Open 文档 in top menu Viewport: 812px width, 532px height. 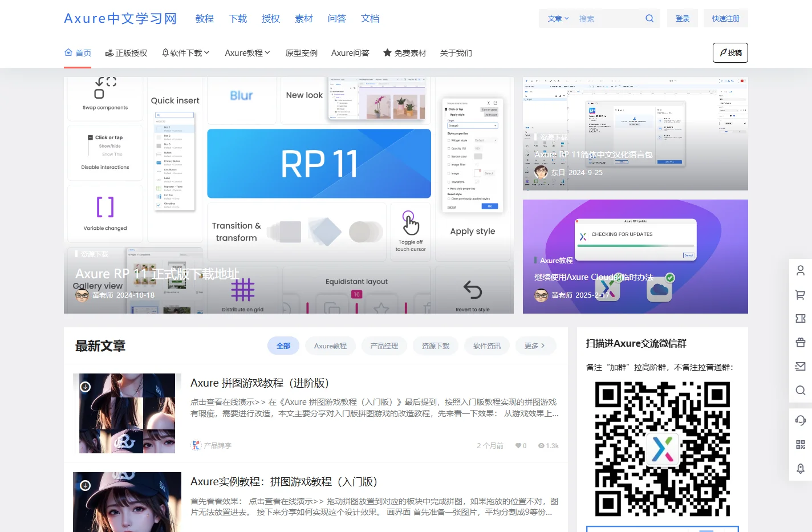(370, 18)
